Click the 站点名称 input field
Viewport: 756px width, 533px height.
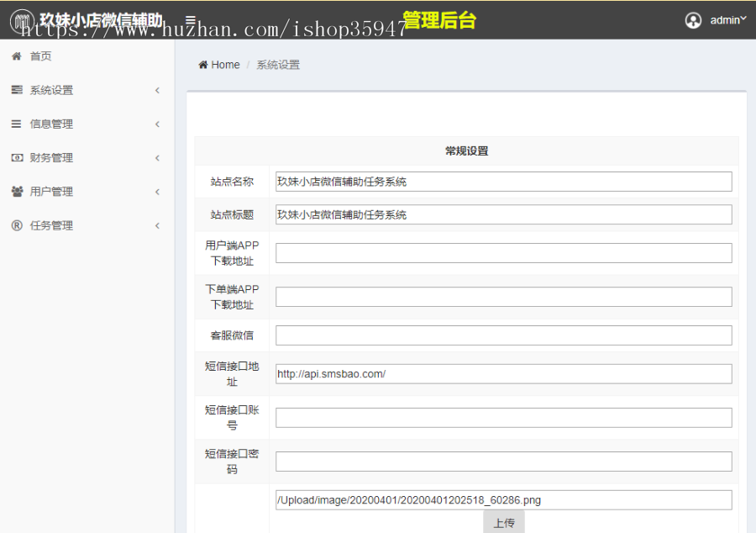tap(503, 182)
